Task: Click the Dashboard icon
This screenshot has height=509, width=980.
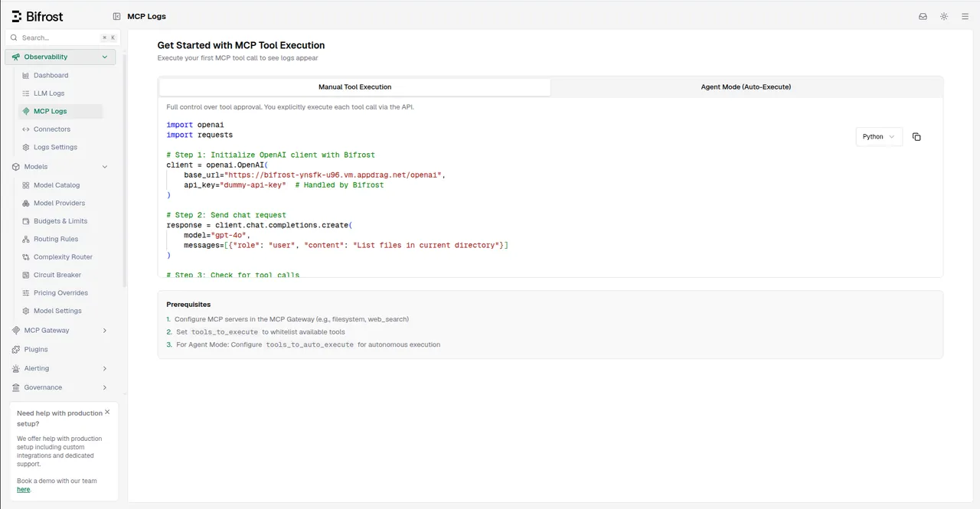Action: pos(26,76)
